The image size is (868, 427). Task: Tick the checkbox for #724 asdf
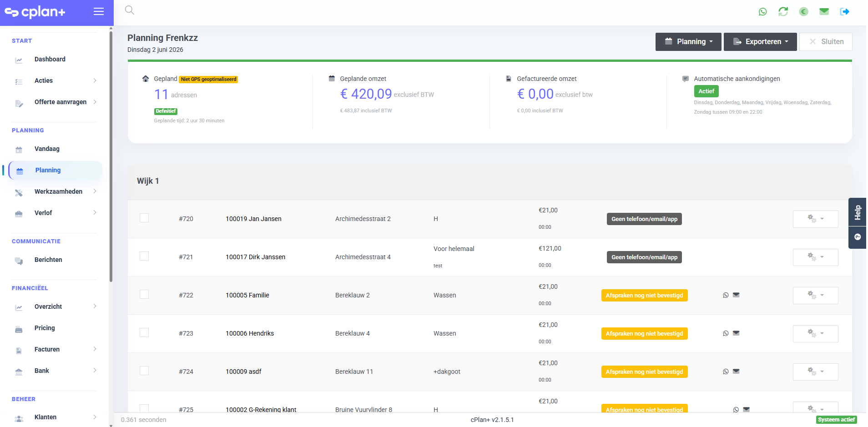144,371
